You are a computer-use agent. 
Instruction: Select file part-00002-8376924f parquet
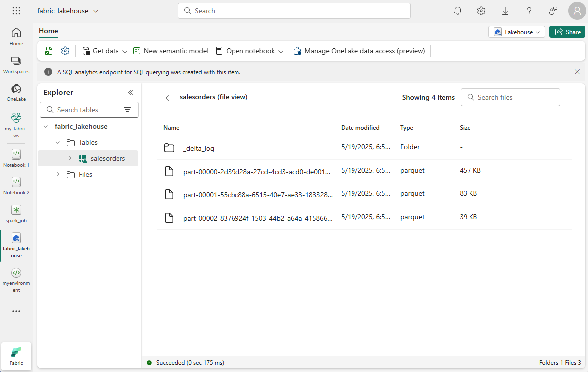tap(257, 218)
